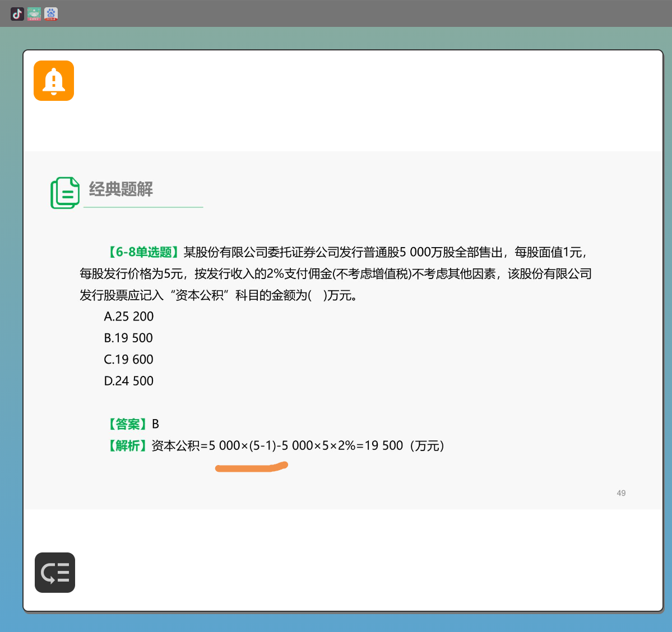672x632 pixels.
Task: Pick answer option D.24 500
Action: coord(128,381)
